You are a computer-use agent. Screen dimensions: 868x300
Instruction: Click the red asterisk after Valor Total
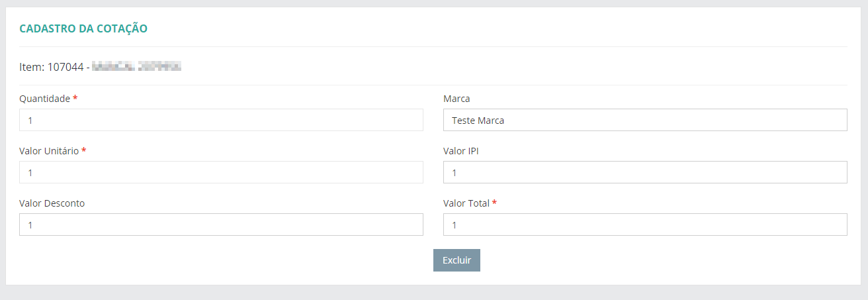[495, 203]
